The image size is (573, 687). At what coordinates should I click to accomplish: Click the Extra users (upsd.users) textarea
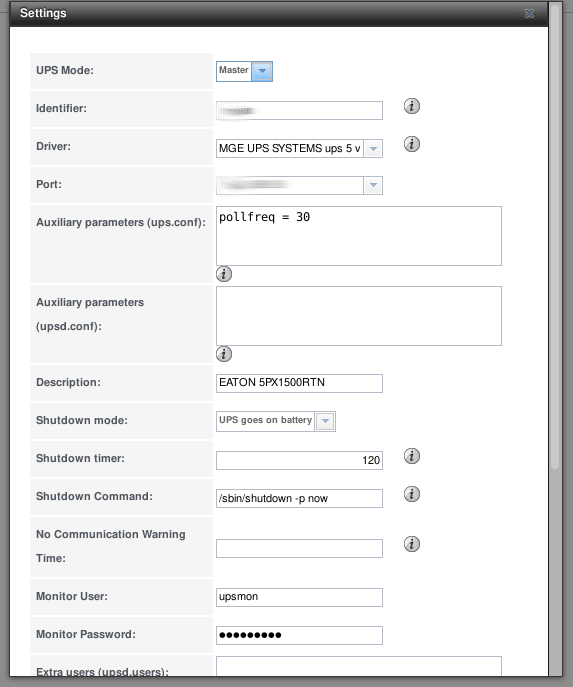point(359,666)
